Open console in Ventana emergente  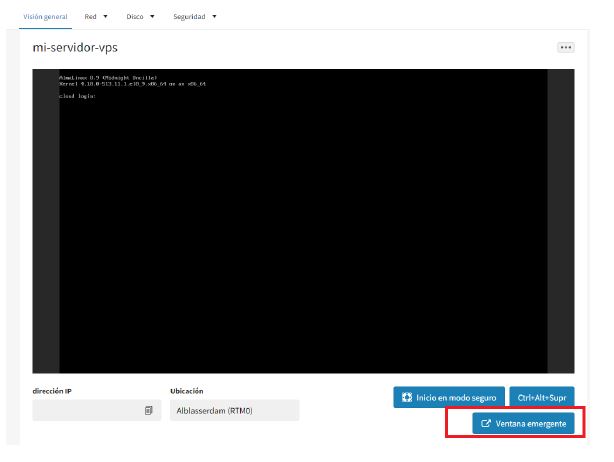523,423
